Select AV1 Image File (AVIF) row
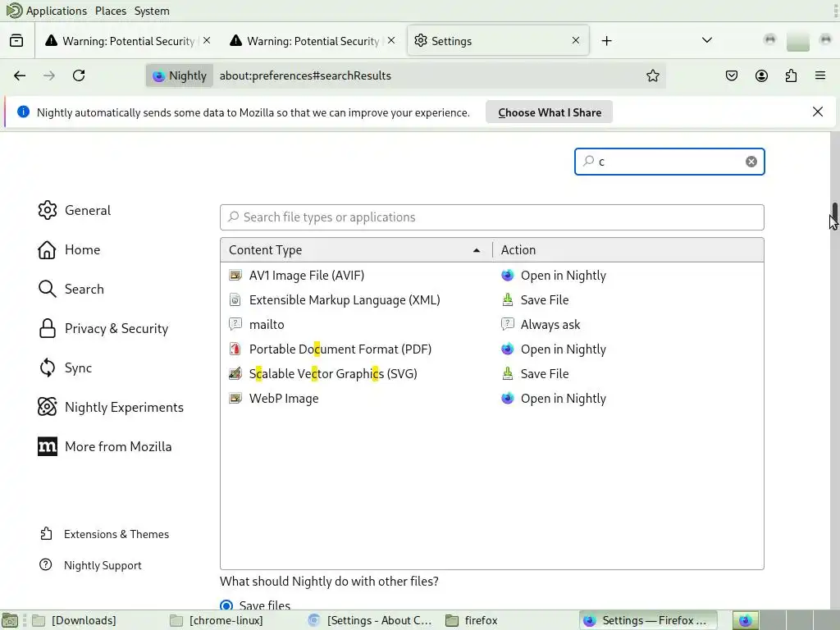The height and width of the screenshot is (630, 840). click(x=492, y=276)
